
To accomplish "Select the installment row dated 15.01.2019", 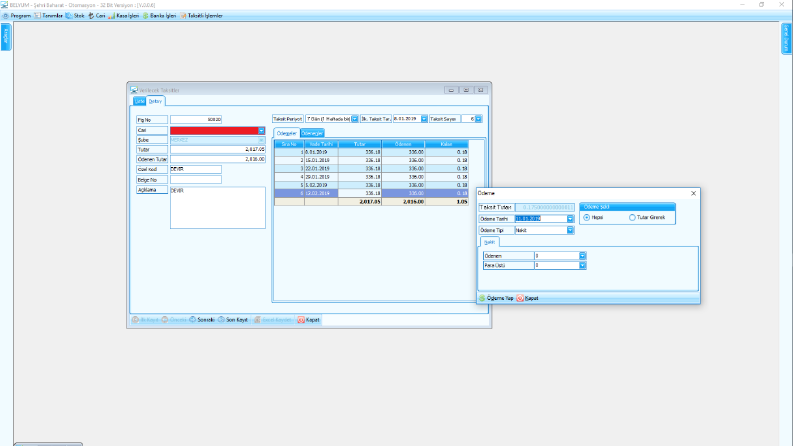I will pos(371,160).
